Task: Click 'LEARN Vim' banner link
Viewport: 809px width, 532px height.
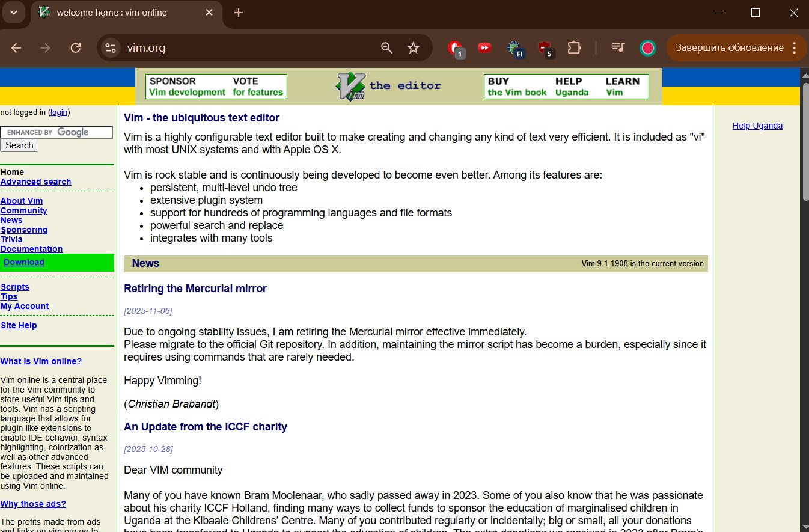Action: point(623,87)
